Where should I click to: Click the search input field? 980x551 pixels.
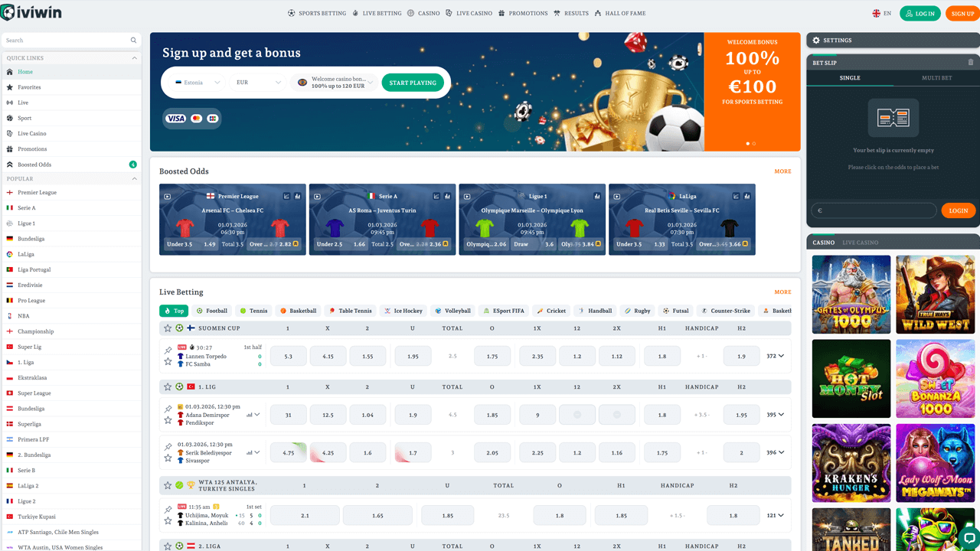point(70,41)
